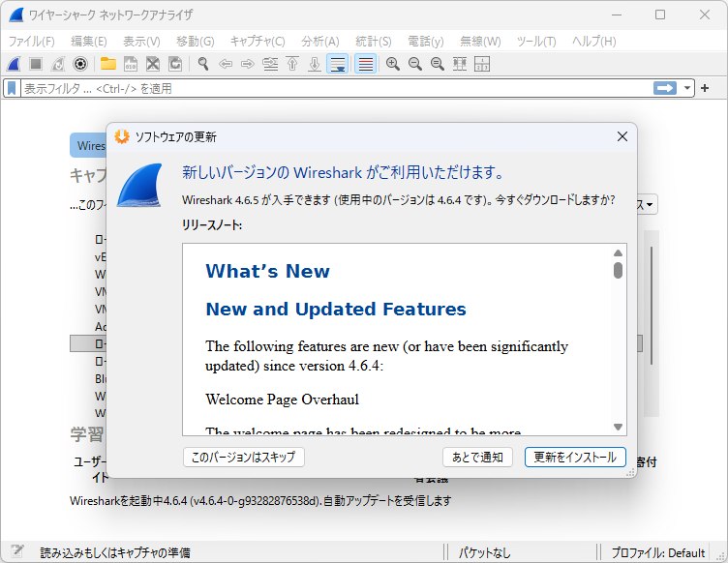Open the 表示(V) menu
The height and width of the screenshot is (563, 728).
[141, 42]
